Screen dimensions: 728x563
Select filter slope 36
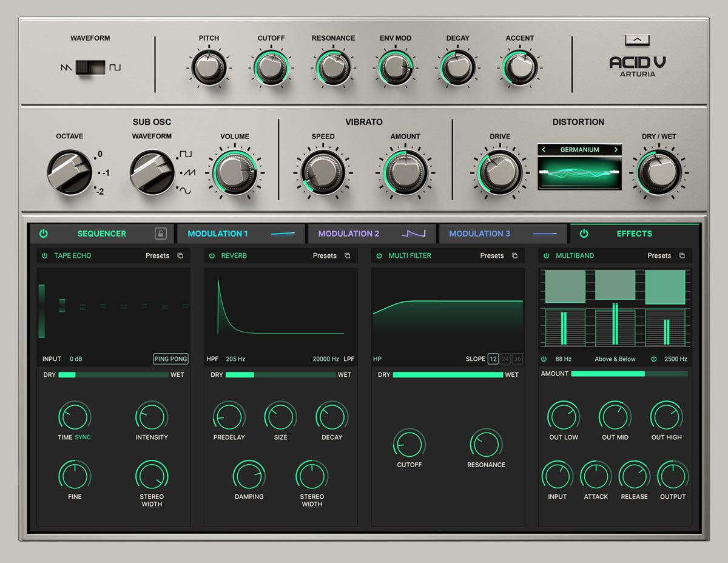tap(517, 359)
